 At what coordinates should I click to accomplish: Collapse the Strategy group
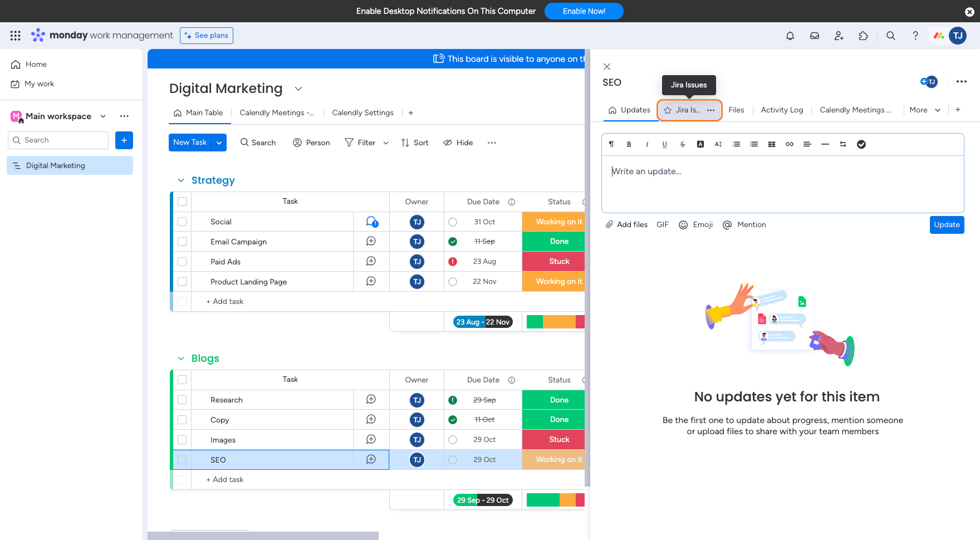pyautogui.click(x=181, y=180)
